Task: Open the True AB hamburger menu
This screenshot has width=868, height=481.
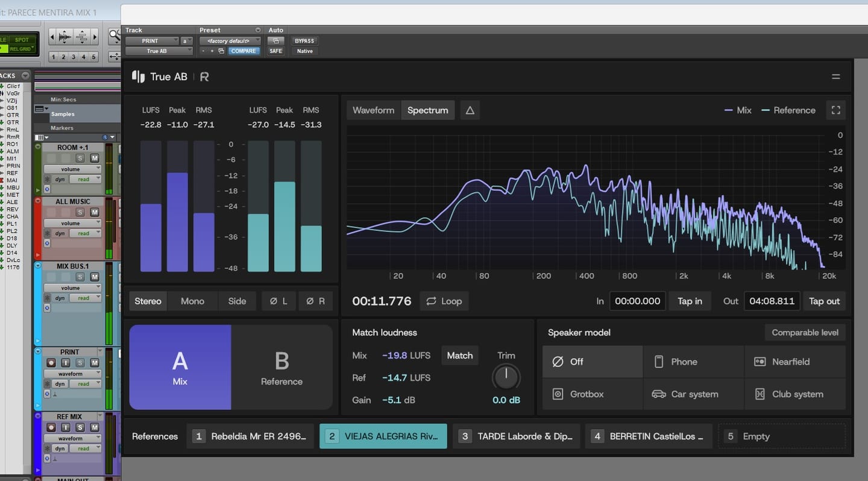Action: 835,77
